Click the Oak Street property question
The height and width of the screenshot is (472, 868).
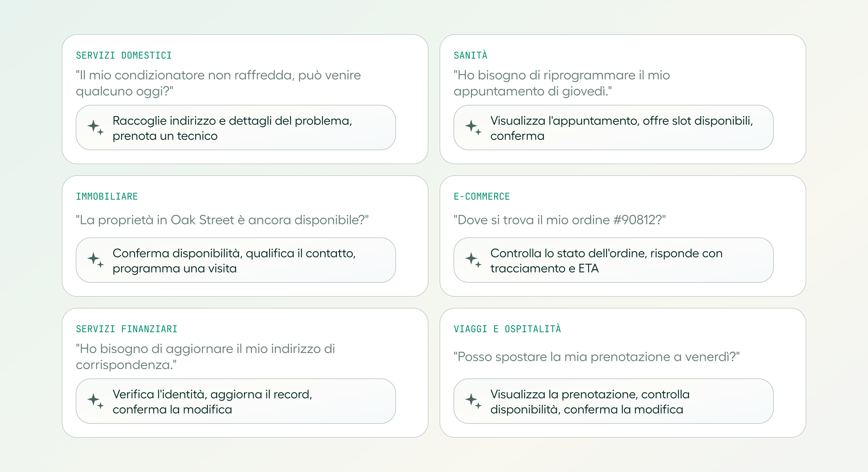point(222,220)
